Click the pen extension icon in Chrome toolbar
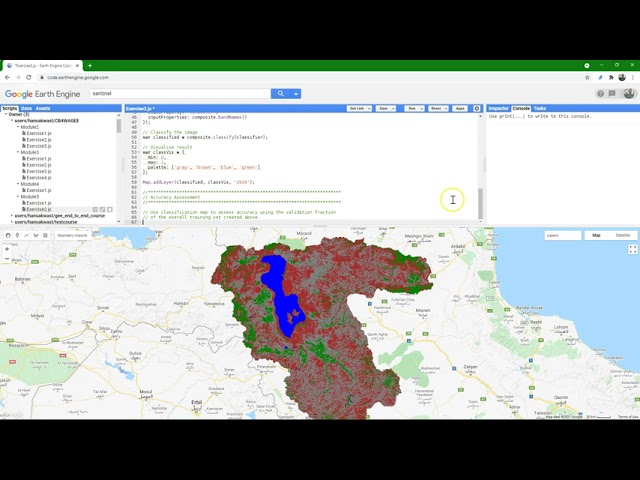The height and width of the screenshot is (480, 640). pos(600,77)
